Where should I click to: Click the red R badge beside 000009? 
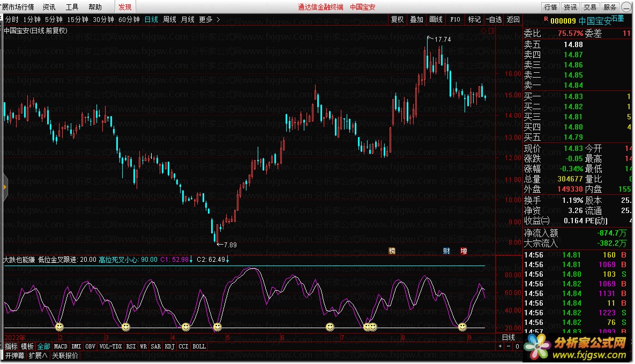pos(546,19)
